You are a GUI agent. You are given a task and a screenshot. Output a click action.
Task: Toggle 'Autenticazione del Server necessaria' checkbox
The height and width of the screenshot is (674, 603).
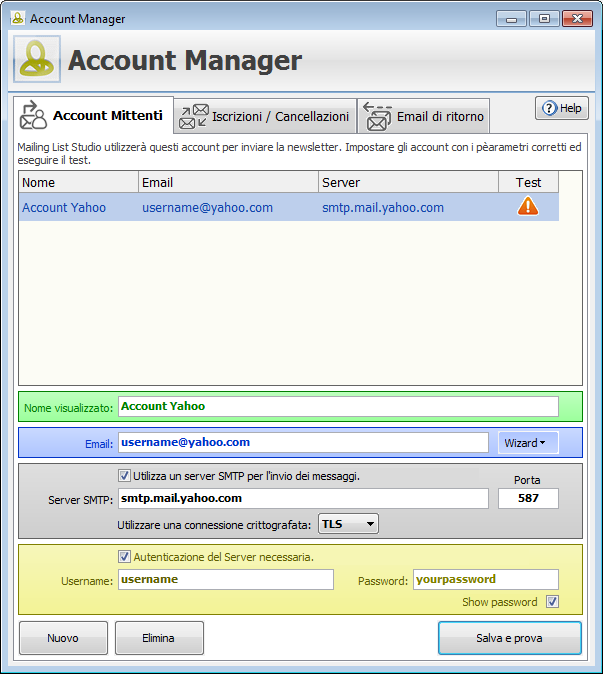point(124,557)
